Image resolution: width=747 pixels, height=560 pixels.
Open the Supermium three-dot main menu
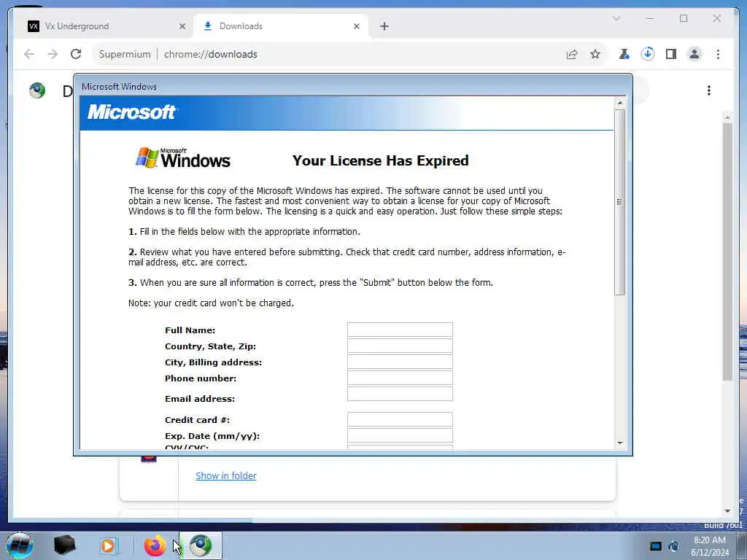coord(718,54)
